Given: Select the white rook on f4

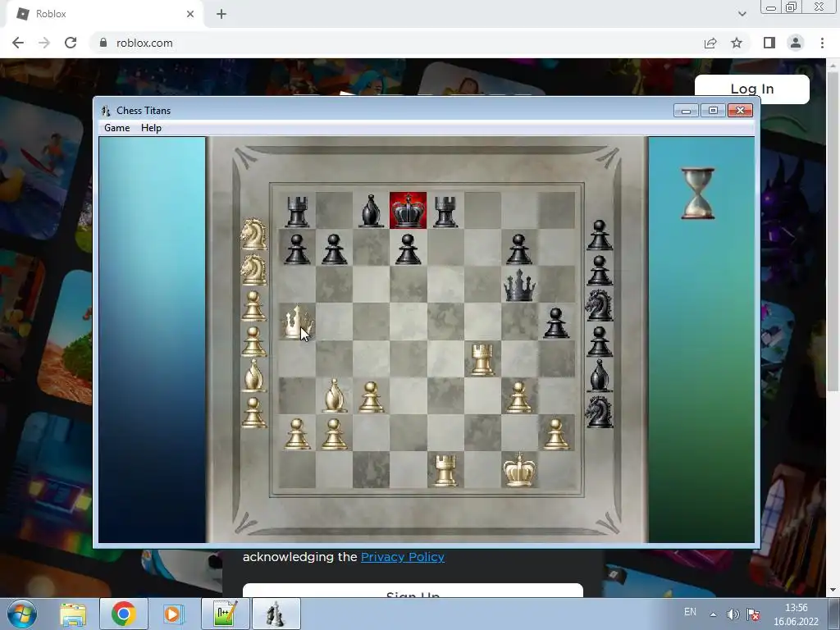Looking at the screenshot, I should 482,359.
